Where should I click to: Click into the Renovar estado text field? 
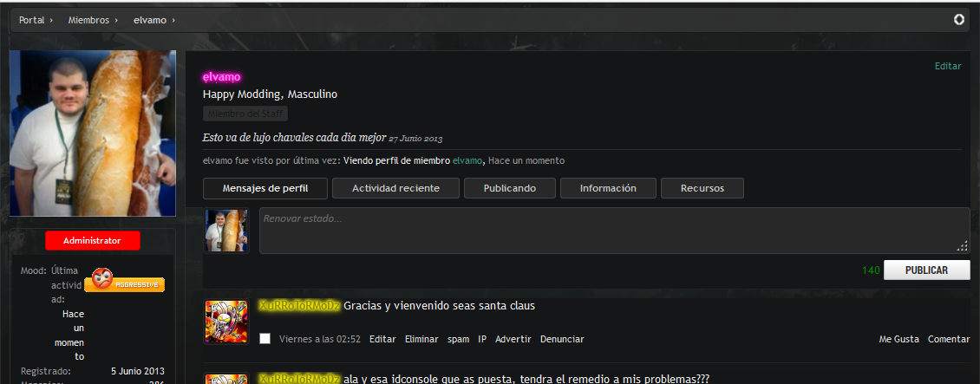(x=613, y=231)
